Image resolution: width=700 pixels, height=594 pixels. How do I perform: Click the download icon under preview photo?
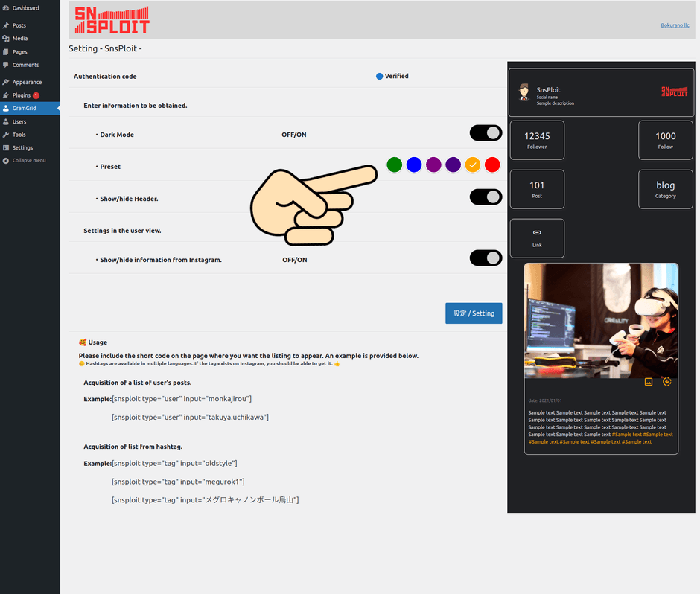coord(666,382)
